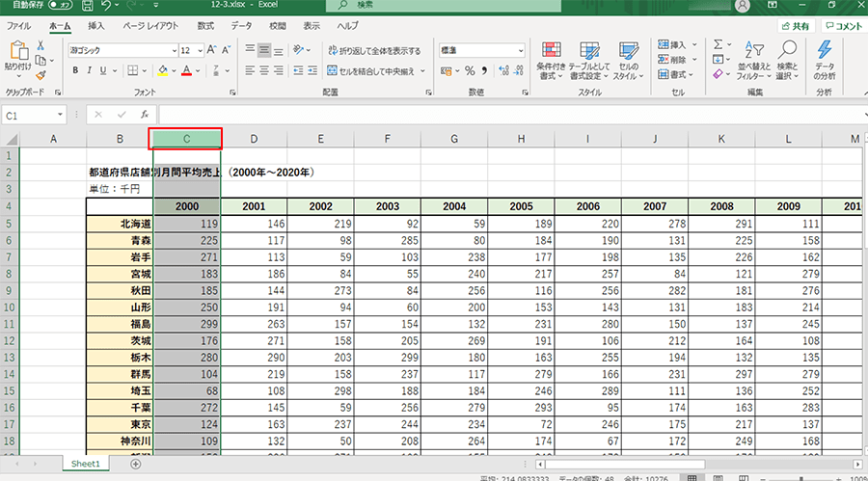The height and width of the screenshot is (481, 868).
Task: Click the Insert Function fx icon
Action: tap(145, 115)
